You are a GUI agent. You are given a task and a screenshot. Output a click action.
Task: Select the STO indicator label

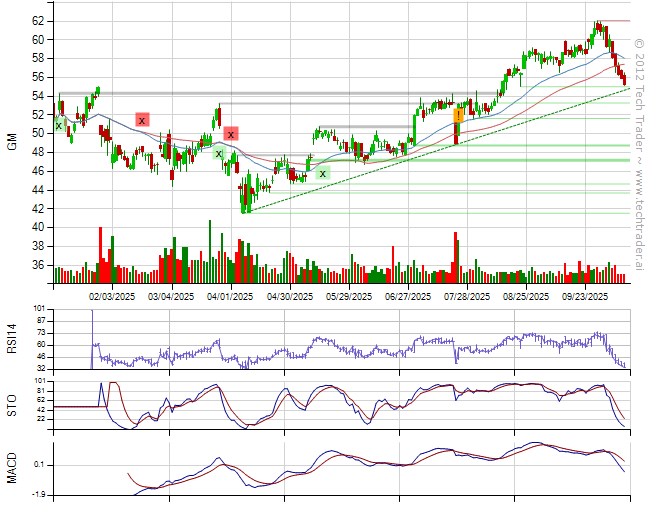11,402
